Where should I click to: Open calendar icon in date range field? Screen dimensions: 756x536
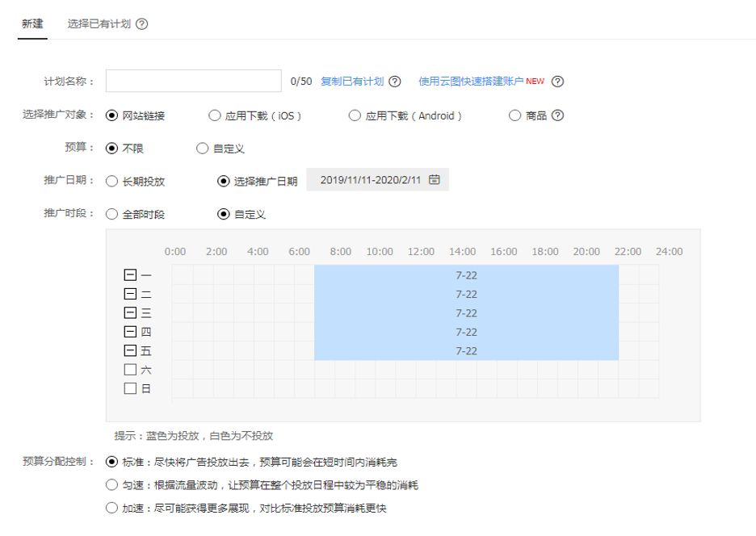[435, 179]
